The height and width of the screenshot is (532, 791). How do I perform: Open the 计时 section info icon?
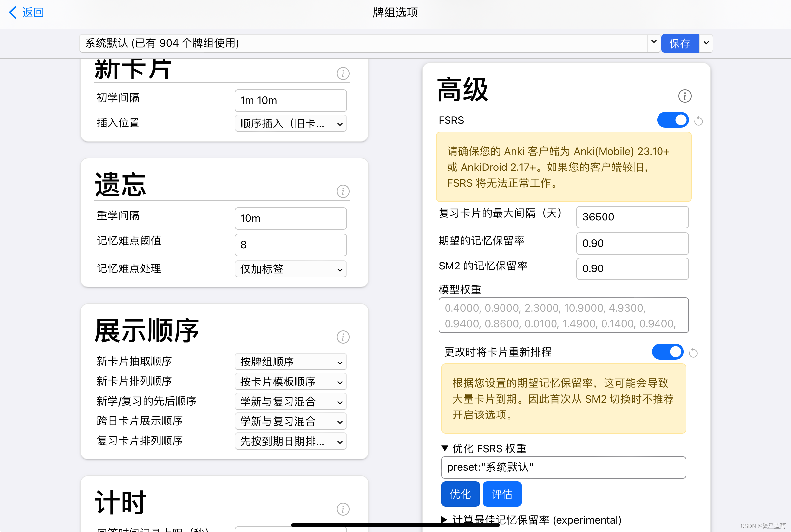coord(343,509)
